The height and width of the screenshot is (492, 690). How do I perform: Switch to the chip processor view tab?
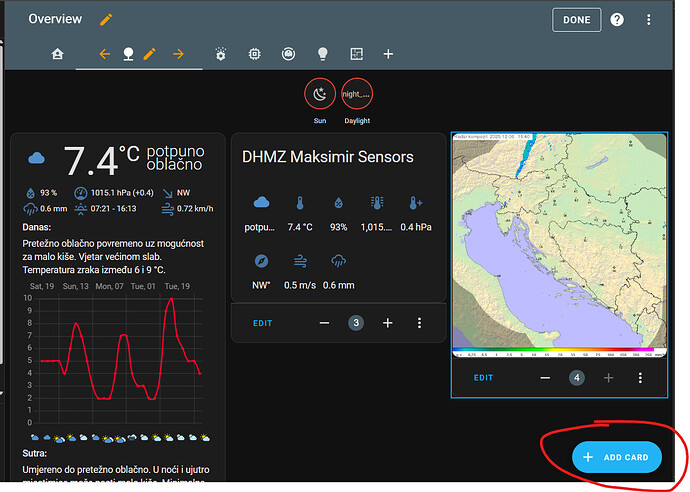click(254, 54)
